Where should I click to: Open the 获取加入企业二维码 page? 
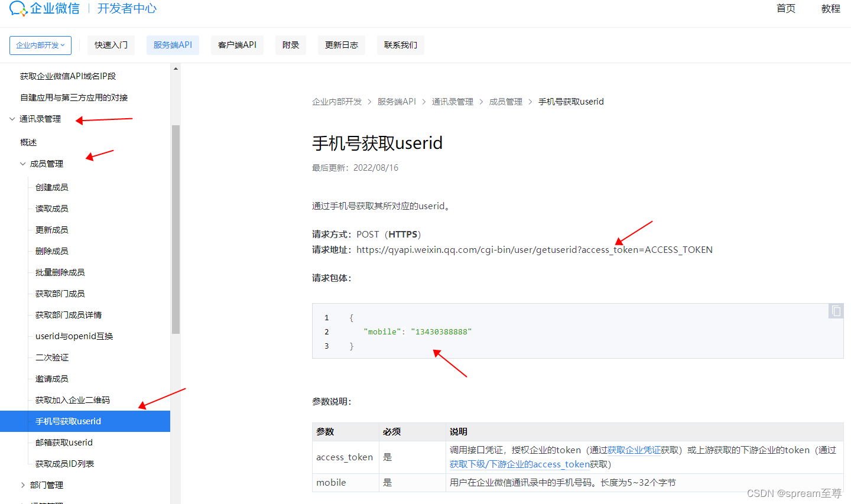click(x=73, y=400)
